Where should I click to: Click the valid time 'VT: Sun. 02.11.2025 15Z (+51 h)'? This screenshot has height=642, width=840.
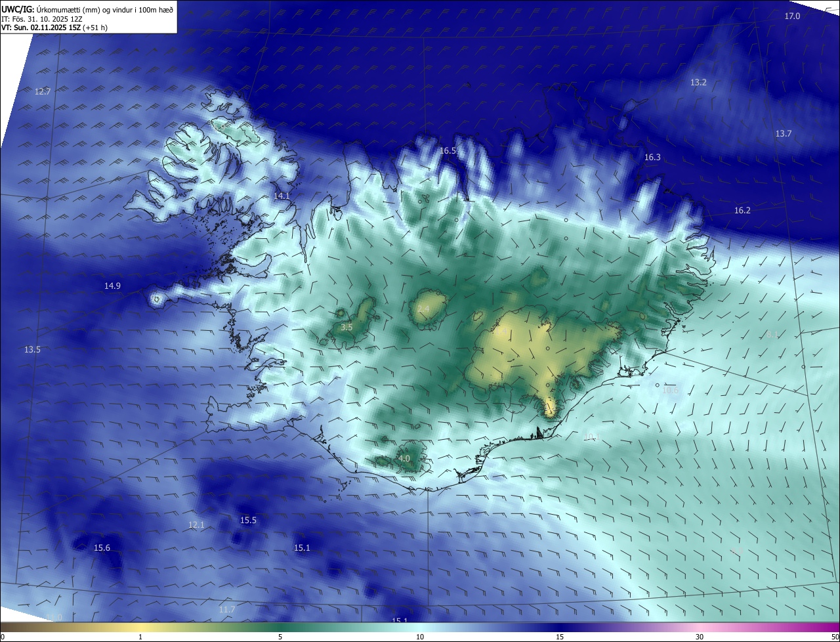[x=54, y=28]
